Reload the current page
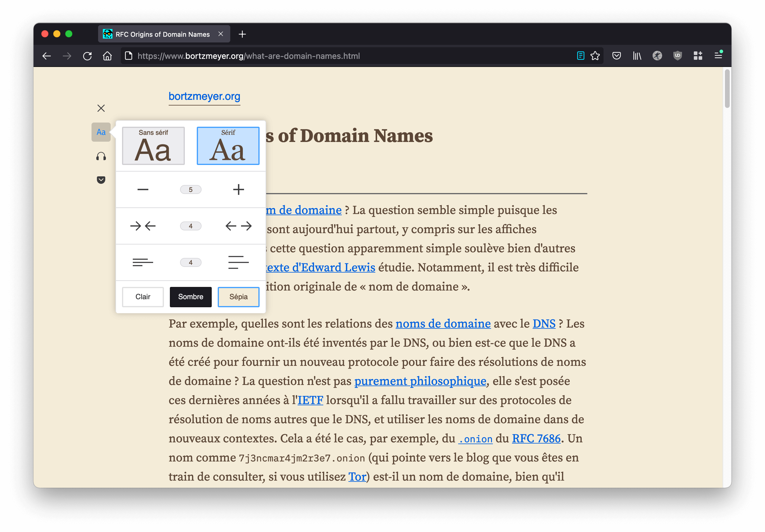 tap(87, 56)
